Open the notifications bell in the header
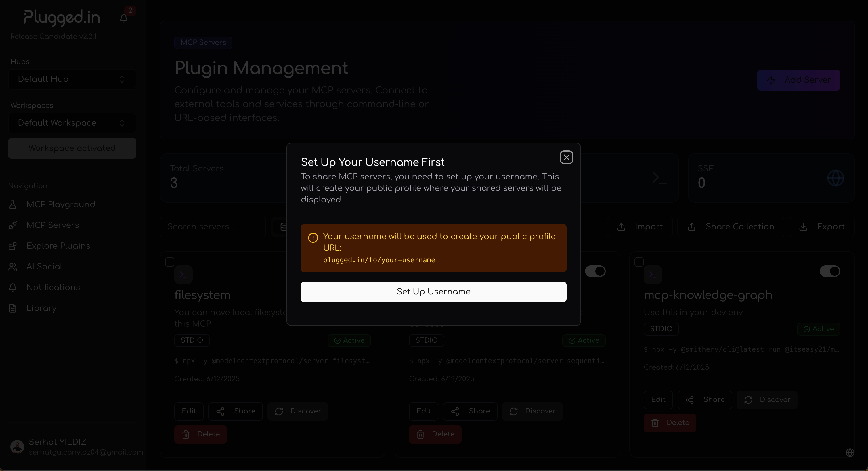 coord(124,18)
